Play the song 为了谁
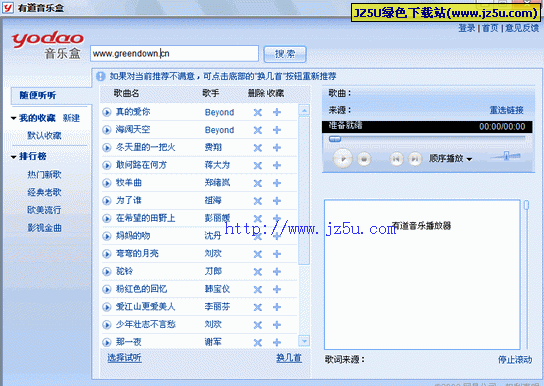 [107, 201]
